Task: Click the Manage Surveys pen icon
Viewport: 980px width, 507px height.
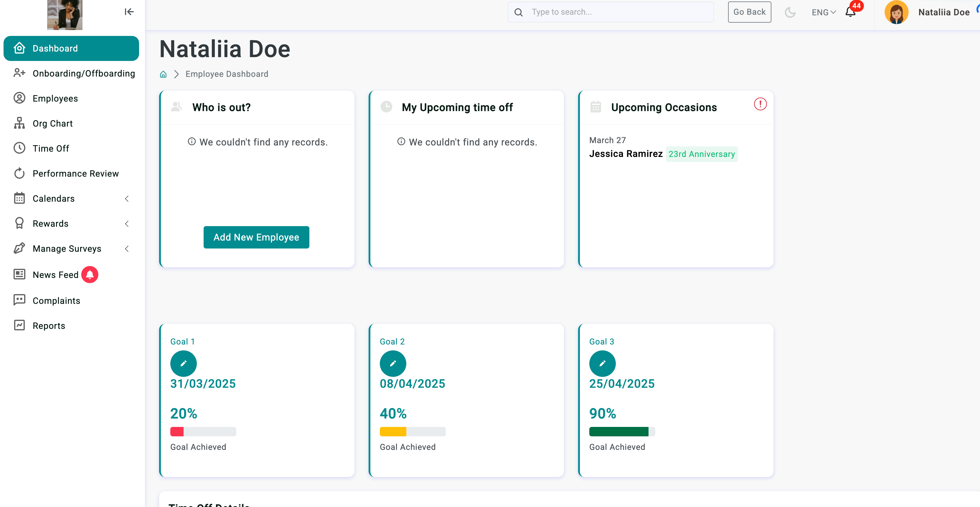Action: (19, 248)
